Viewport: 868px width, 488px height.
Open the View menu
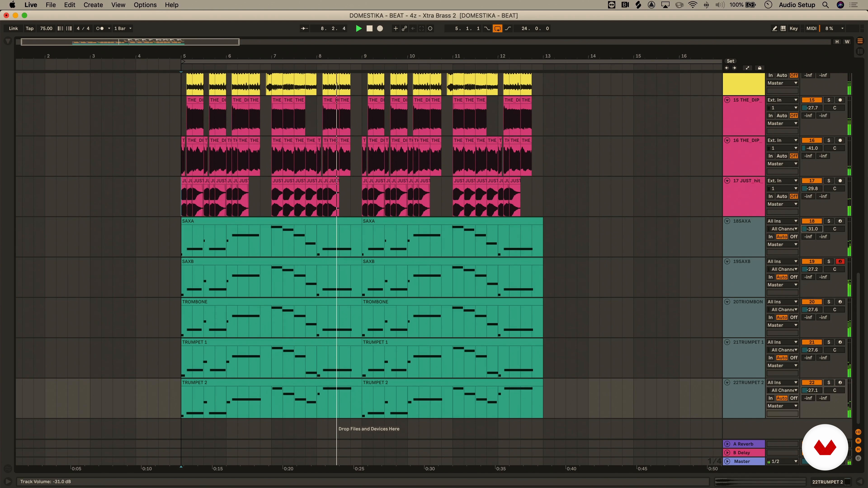(x=118, y=5)
